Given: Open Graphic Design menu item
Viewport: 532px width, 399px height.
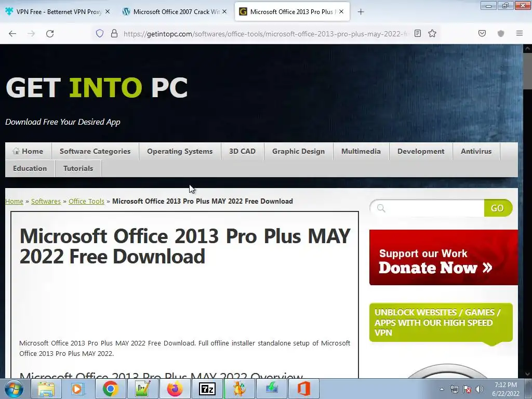Looking at the screenshot, I should click(x=299, y=151).
